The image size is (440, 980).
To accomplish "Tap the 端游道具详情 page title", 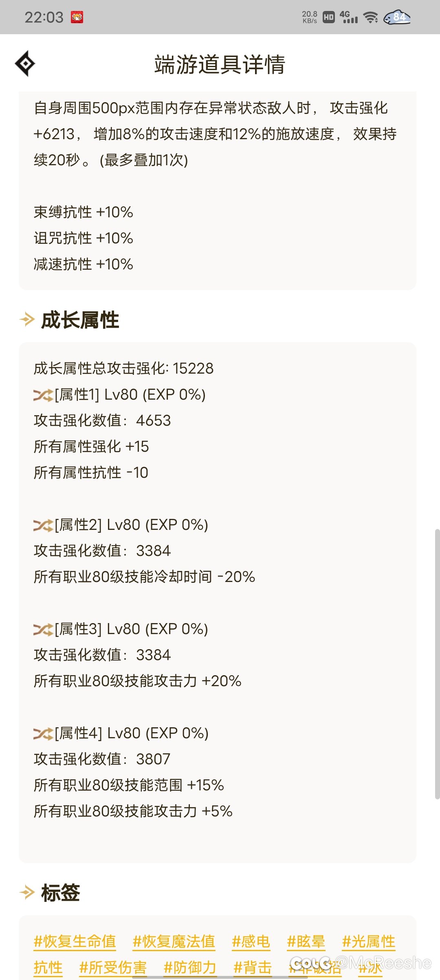I will [220, 64].
